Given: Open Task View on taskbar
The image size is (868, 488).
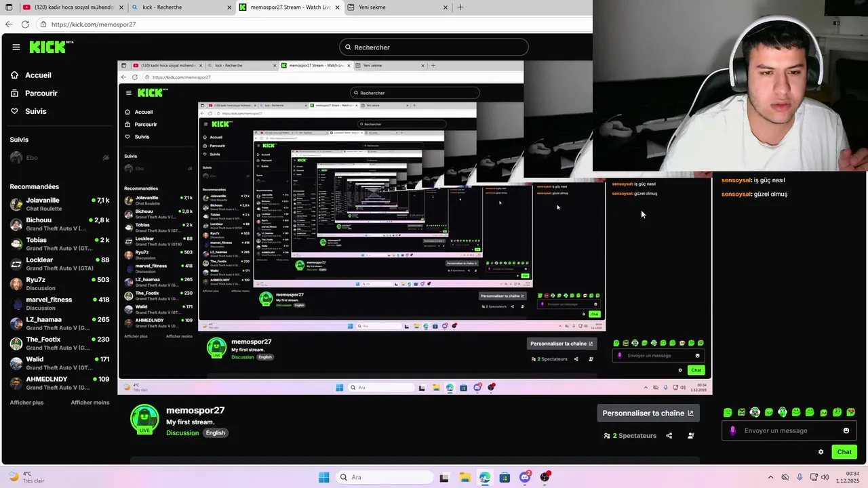Looking at the screenshot, I should tap(444, 477).
